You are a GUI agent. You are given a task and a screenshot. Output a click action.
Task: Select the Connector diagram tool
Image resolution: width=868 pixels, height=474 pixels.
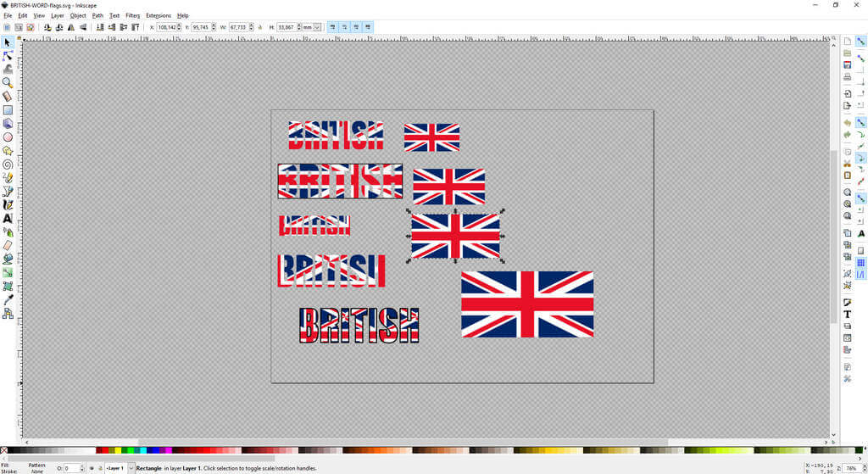click(x=7, y=314)
